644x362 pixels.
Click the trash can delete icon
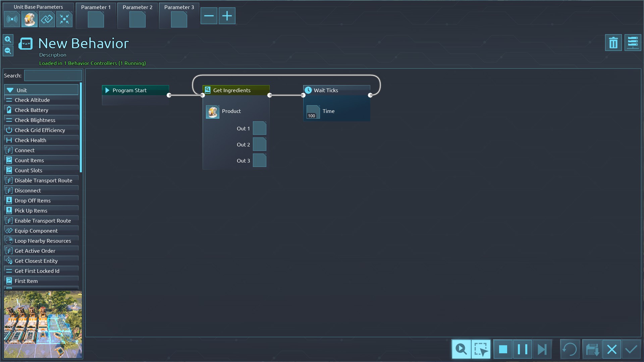click(613, 43)
